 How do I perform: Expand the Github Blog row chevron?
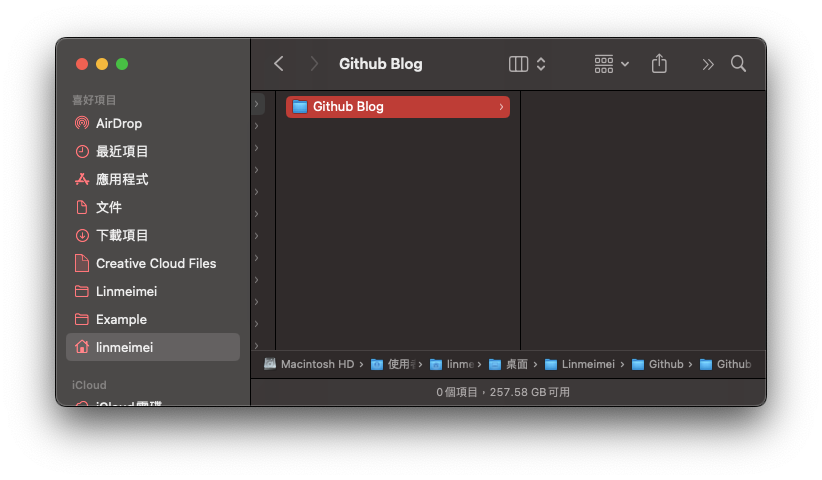(x=501, y=107)
